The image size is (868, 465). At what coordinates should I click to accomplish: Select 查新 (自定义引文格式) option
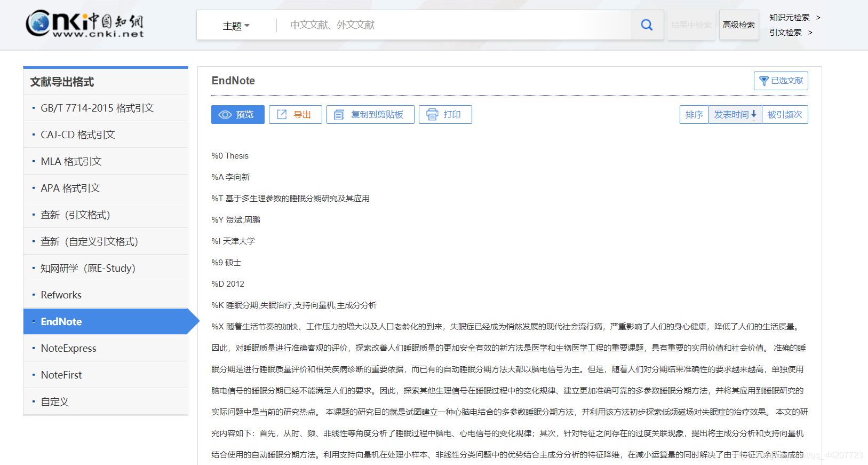click(x=106, y=241)
